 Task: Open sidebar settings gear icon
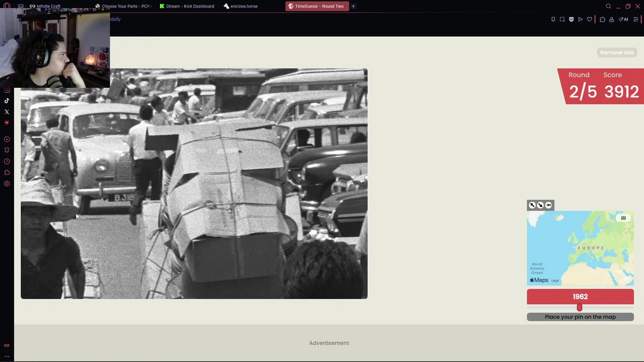7,184
